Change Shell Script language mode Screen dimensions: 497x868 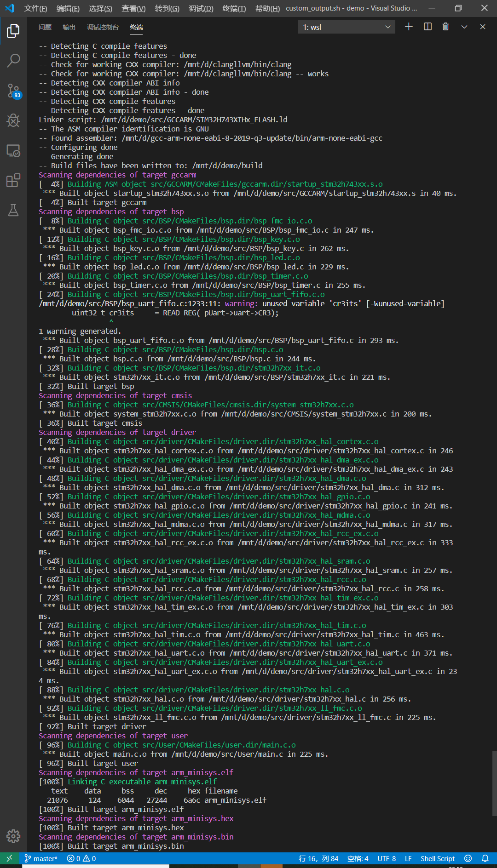pos(437,858)
